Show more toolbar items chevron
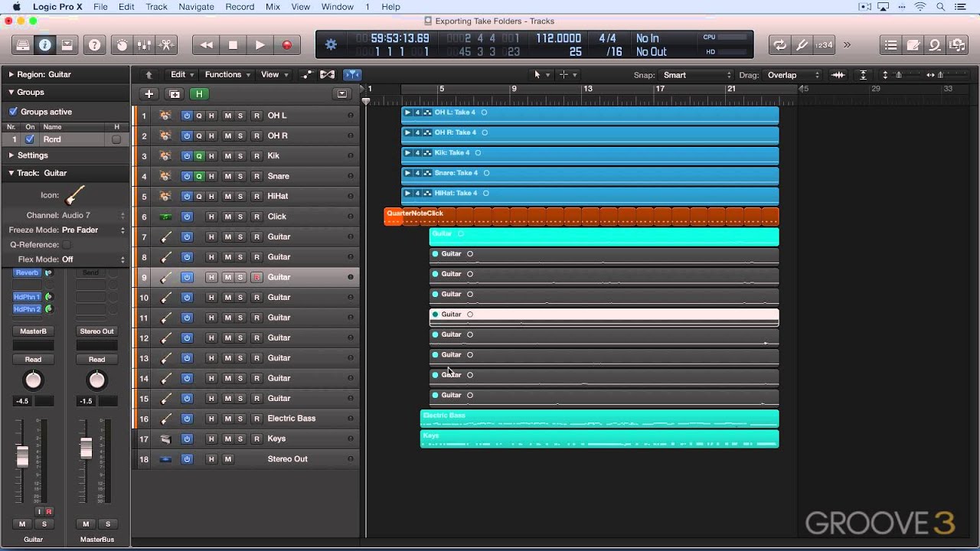Screen dimensions: 980x551 (x=847, y=45)
